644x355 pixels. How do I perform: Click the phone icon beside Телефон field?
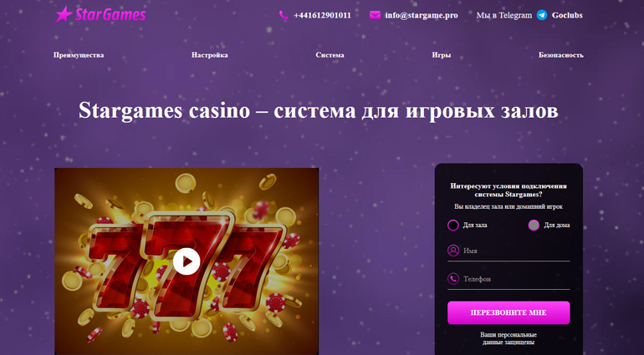click(453, 279)
